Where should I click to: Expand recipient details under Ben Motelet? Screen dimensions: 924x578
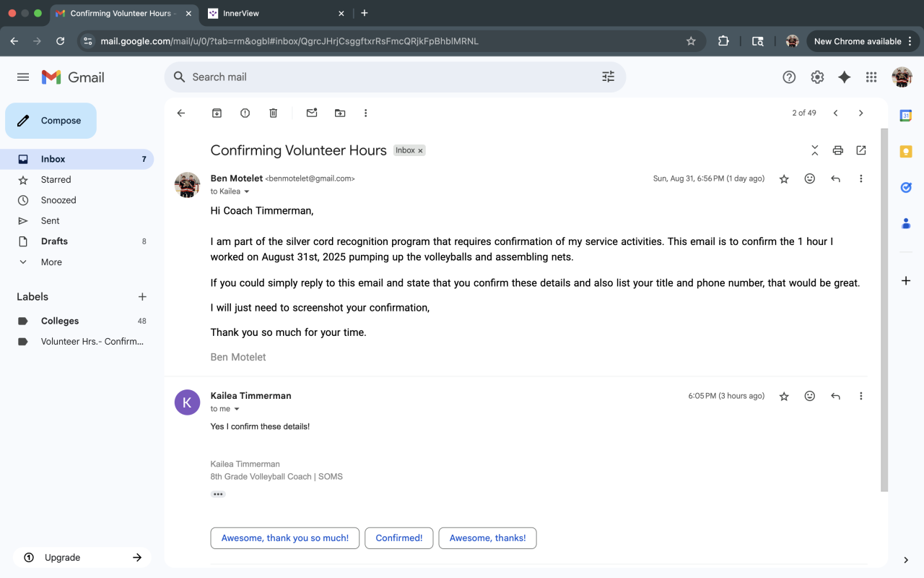tap(246, 191)
